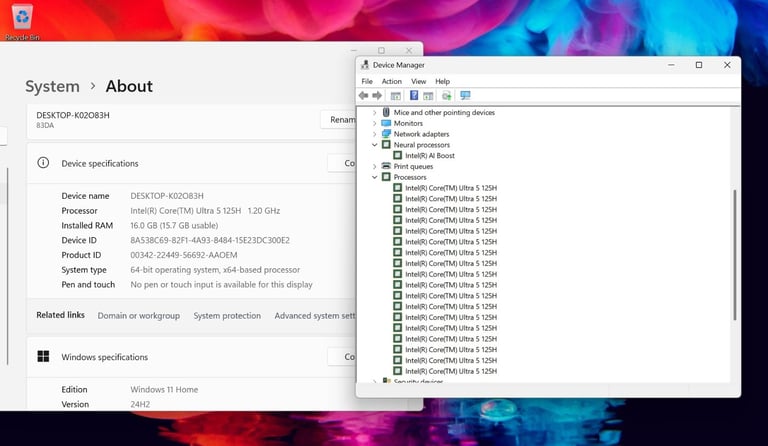Image resolution: width=768 pixels, height=446 pixels.
Task: Click the Device Manager title bar icon
Action: [365, 65]
